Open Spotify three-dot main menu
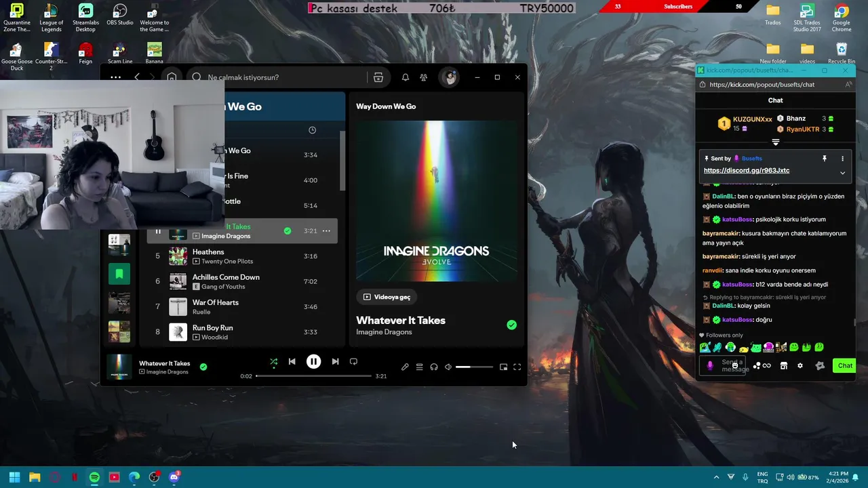This screenshot has width=868, height=488. (x=115, y=77)
